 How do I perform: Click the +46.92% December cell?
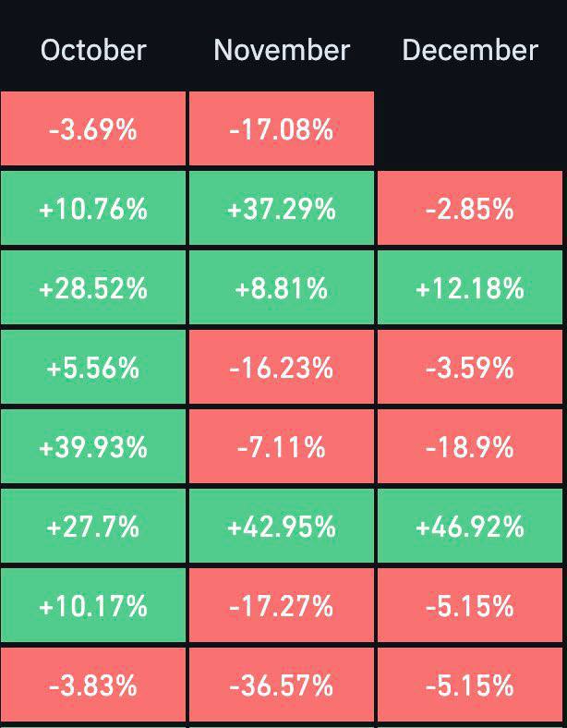pyautogui.click(x=470, y=527)
